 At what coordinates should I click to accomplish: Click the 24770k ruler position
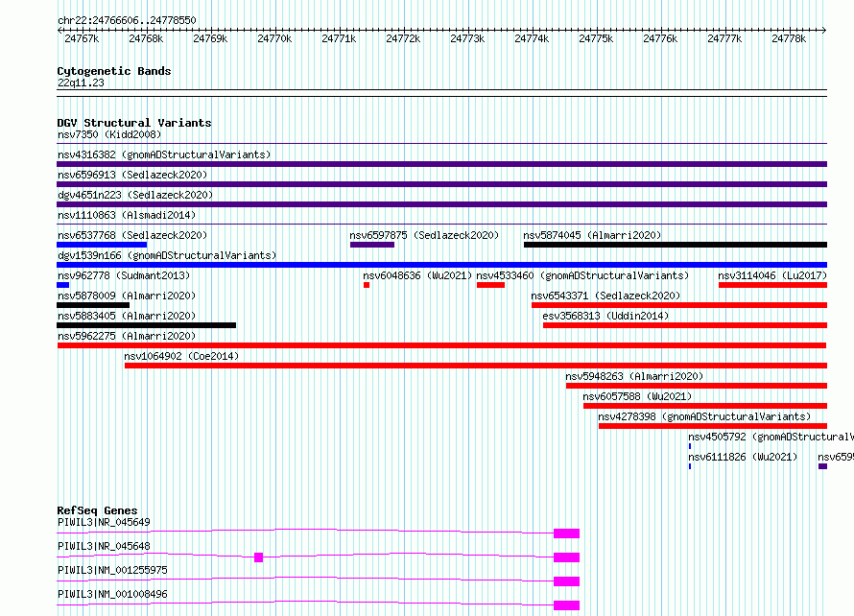(x=274, y=38)
